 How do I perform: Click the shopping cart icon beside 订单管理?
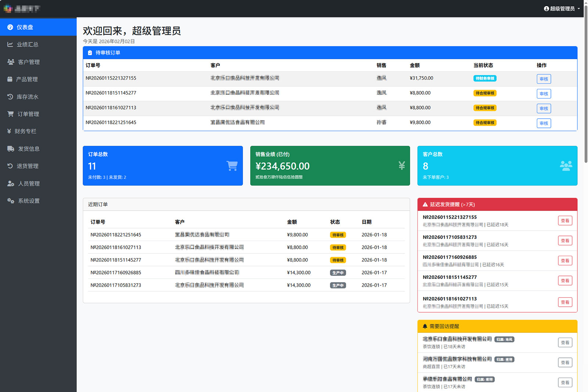(11, 114)
